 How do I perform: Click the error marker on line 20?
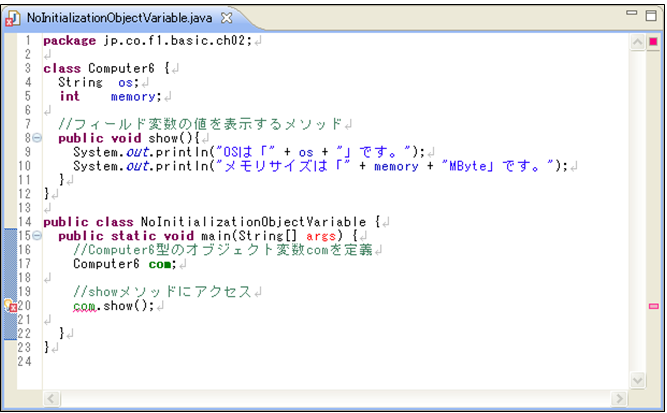pyautogui.click(x=10, y=306)
